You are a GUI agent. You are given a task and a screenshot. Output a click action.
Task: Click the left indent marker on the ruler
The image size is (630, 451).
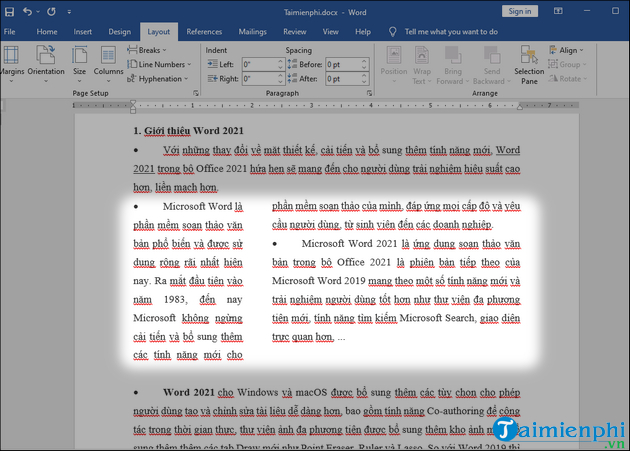tap(133, 107)
